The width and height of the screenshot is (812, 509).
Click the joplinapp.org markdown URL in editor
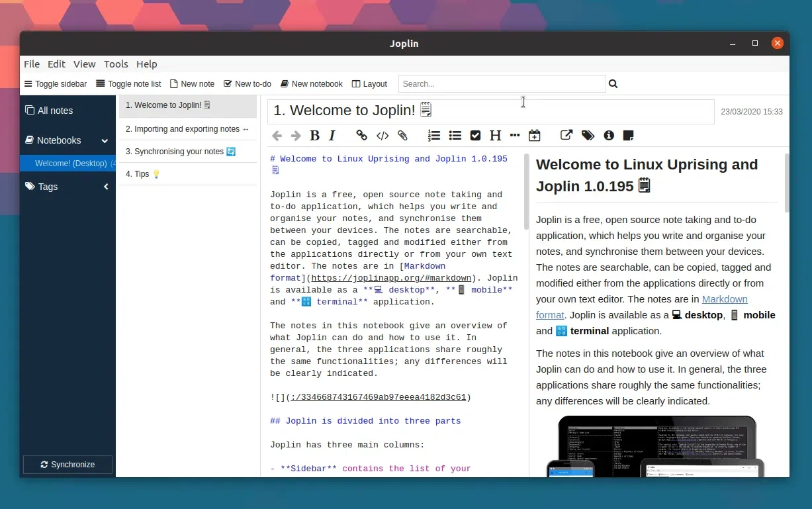(392, 278)
